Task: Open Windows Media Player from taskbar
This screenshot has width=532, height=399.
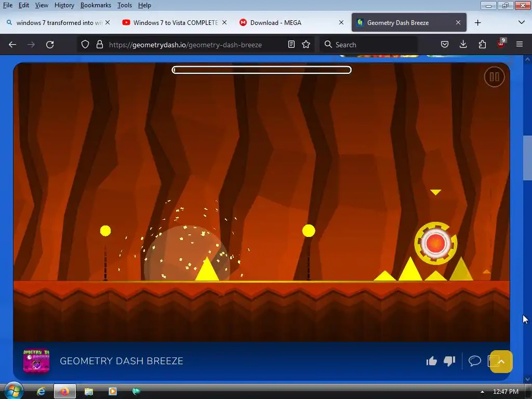Action: click(x=112, y=392)
